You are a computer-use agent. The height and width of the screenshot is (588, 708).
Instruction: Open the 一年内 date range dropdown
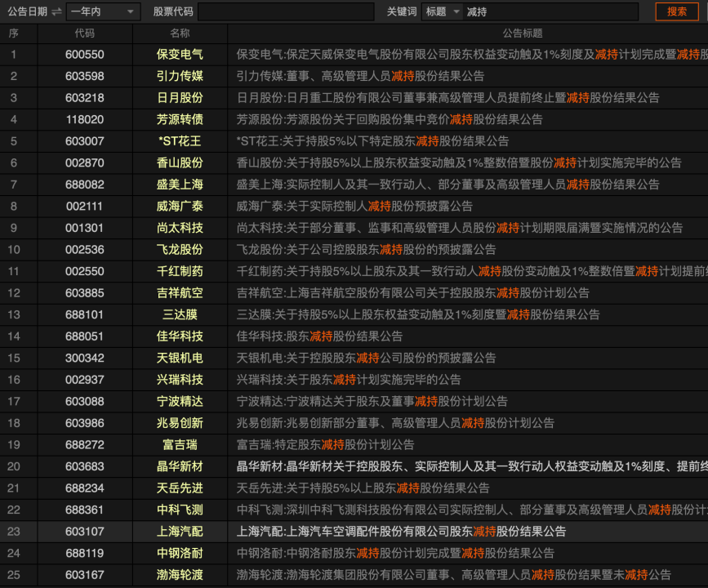[x=104, y=11]
